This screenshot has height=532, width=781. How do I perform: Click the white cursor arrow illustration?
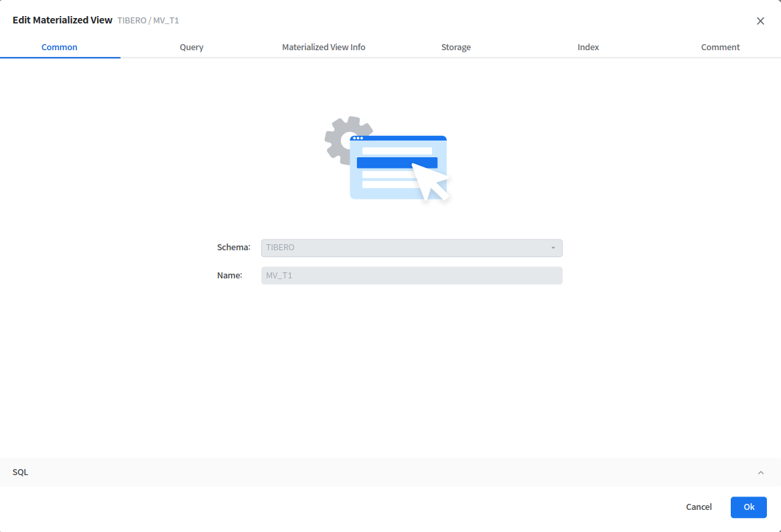pyautogui.click(x=431, y=181)
